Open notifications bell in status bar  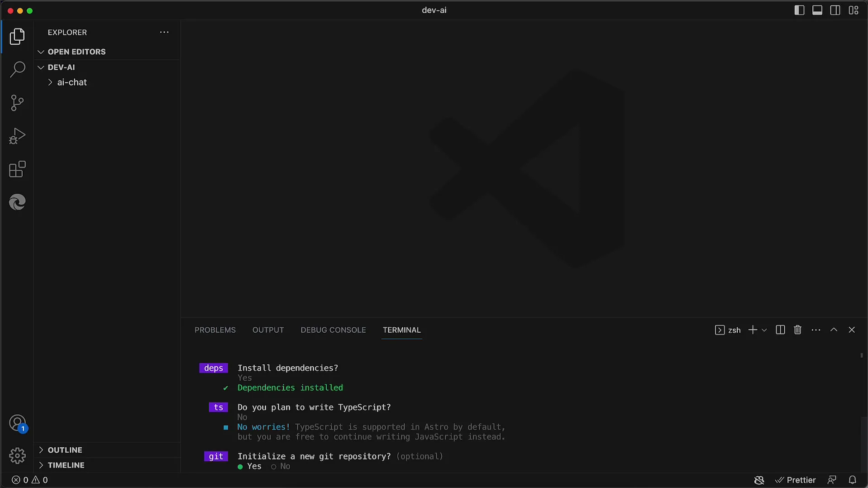tap(852, 480)
